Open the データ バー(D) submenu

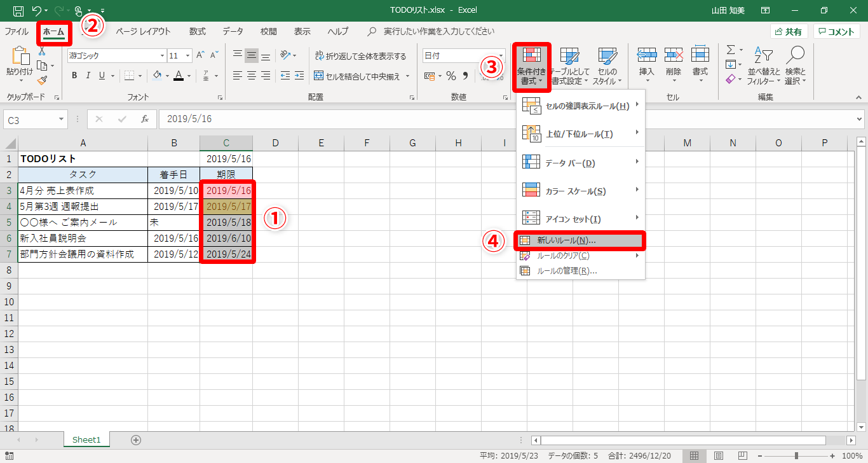click(x=580, y=163)
